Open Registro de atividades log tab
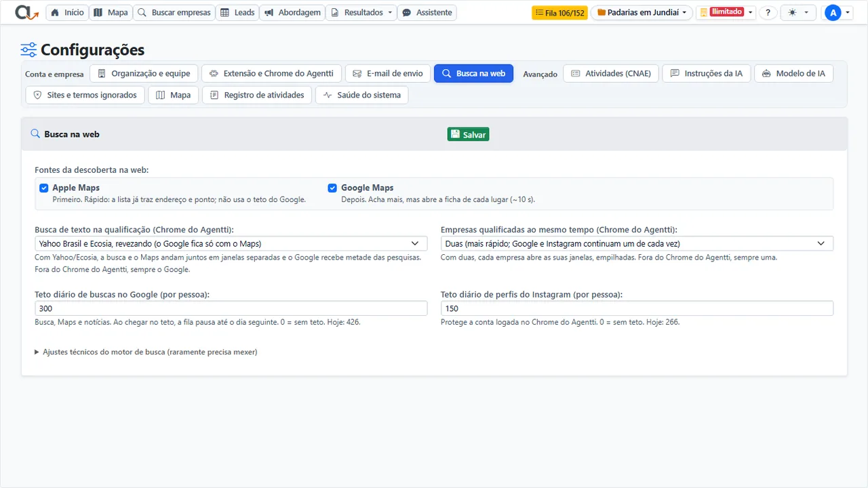Screen dimensions: 868x488 [x=257, y=95]
